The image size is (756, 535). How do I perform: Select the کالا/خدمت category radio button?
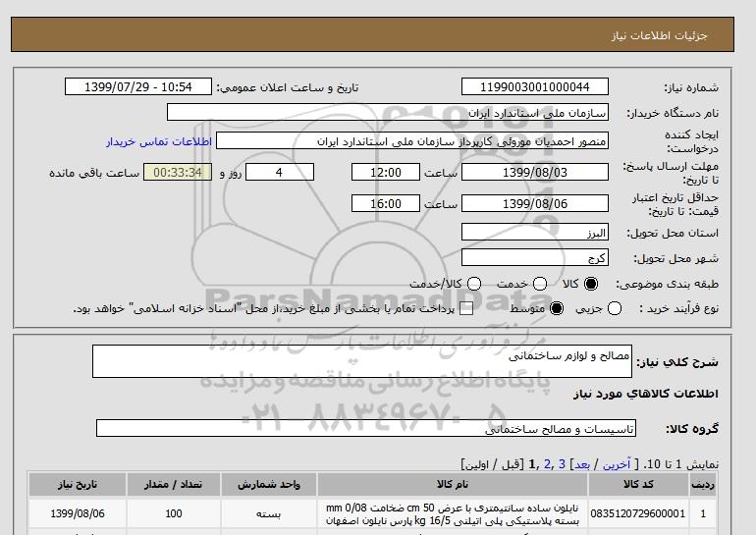point(474,284)
